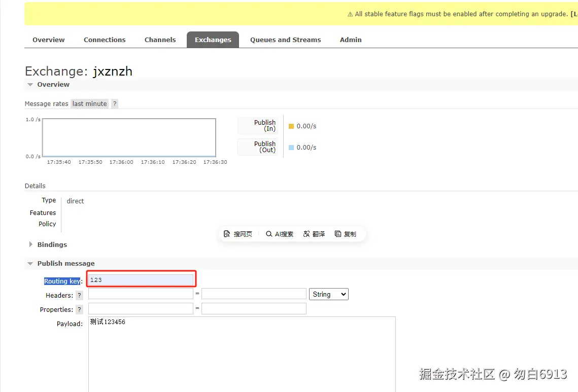Click the AI搜索 popup button
Screen dimensions: 578x392
(280, 234)
